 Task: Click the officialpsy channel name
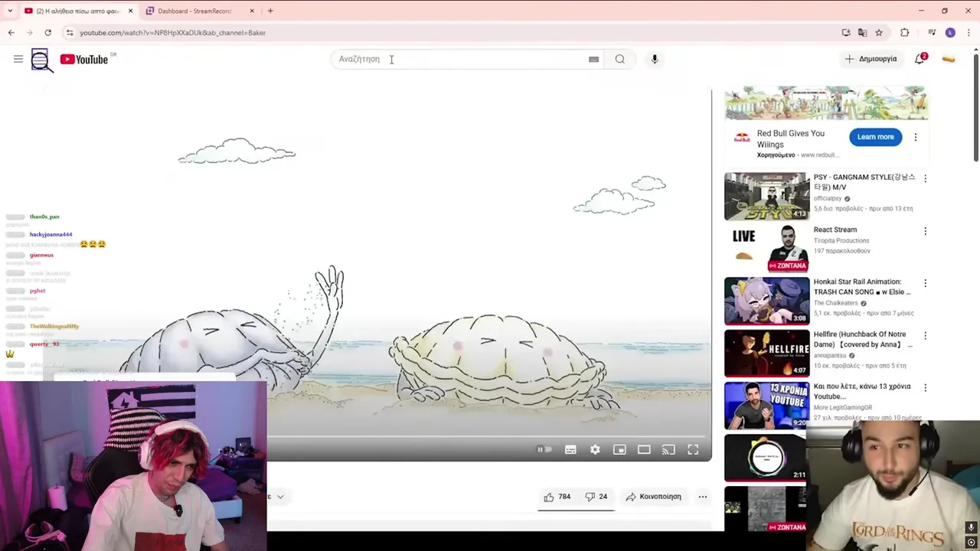click(x=828, y=198)
